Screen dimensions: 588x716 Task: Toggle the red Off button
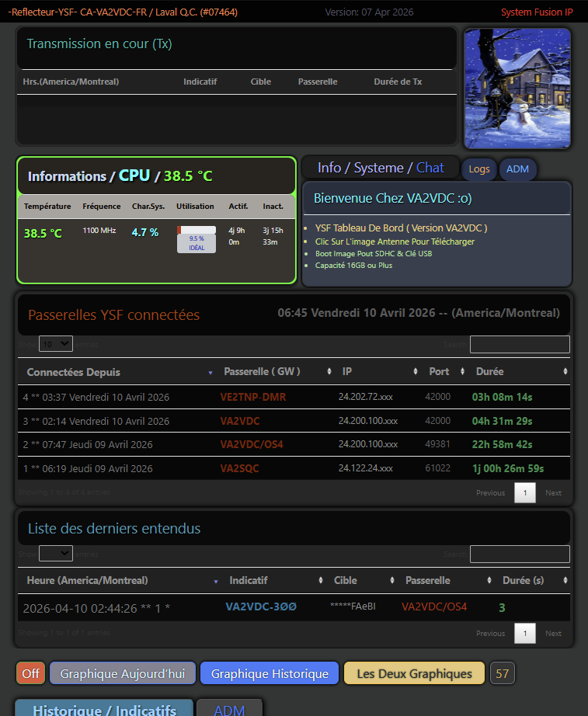[30, 673]
